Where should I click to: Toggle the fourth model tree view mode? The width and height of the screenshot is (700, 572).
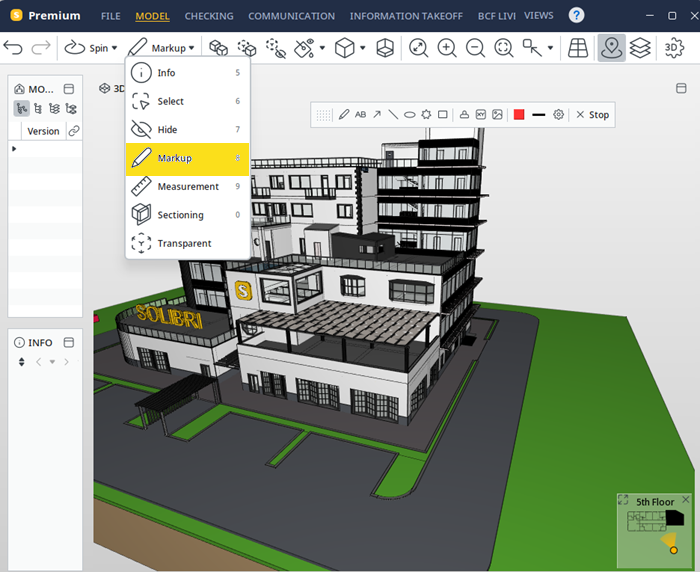click(71, 109)
